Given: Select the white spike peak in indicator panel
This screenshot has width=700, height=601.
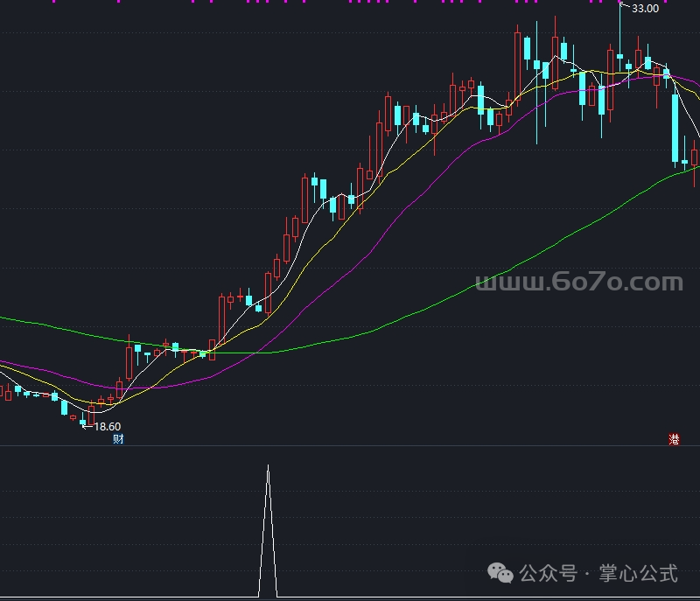Looking at the screenshot, I should [268, 466].
